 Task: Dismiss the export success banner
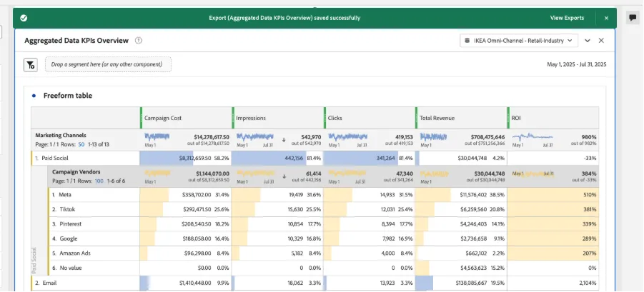pyautogui.click(x=606, y=18)
